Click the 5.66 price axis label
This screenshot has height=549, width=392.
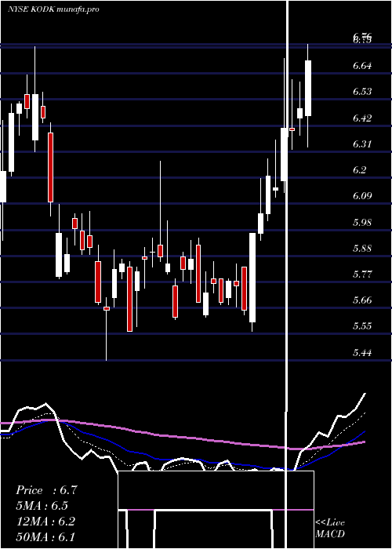click(x=361, y=300)
